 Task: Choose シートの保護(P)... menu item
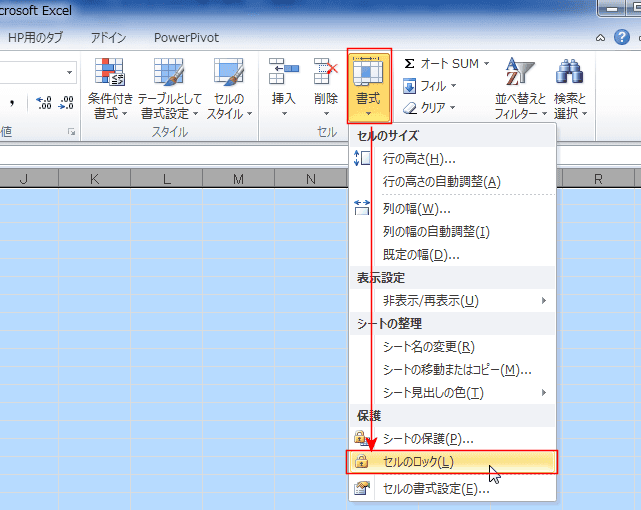point(452,439)
